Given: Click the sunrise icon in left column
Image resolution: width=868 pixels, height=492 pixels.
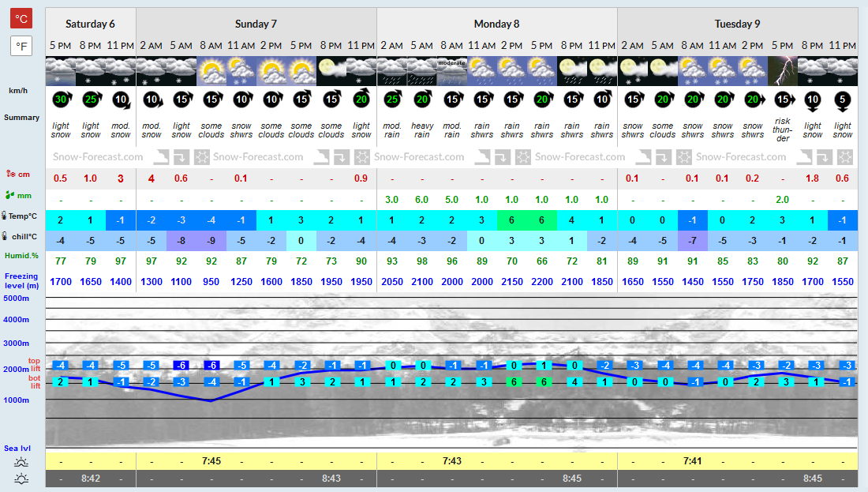Looking at the screenshot, I should click(x=21, y=462).
